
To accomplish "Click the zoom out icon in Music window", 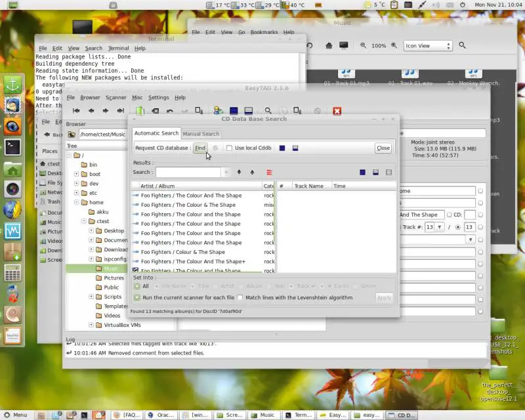I will (363, 45).
